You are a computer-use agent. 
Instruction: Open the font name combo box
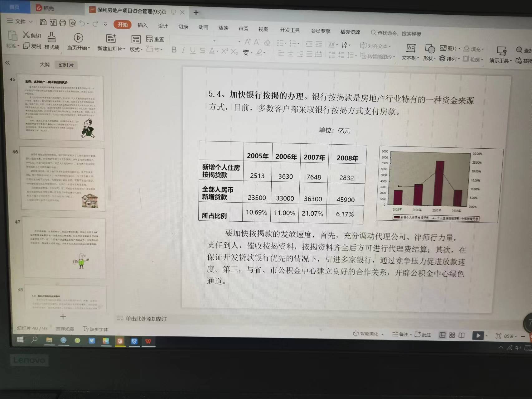193,41
